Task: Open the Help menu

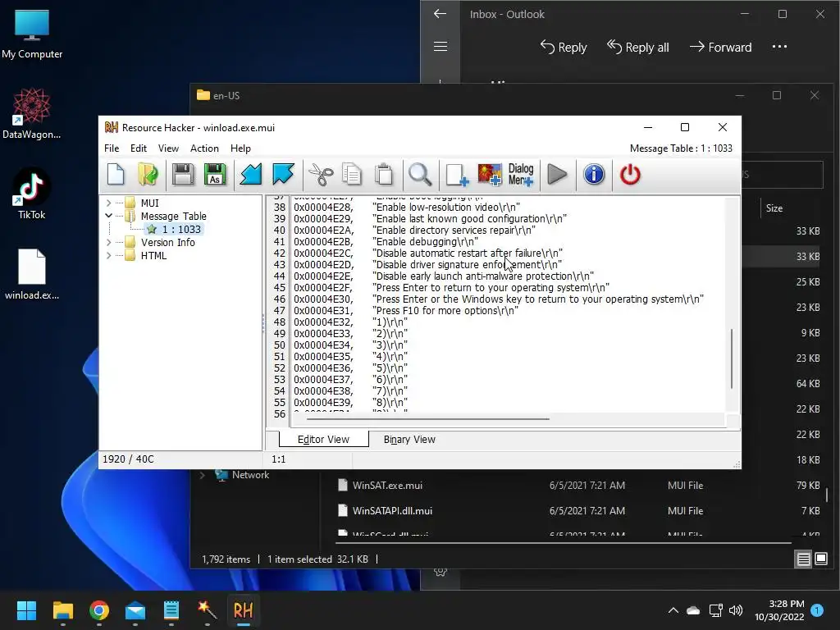Action: (x=240, y=148)
